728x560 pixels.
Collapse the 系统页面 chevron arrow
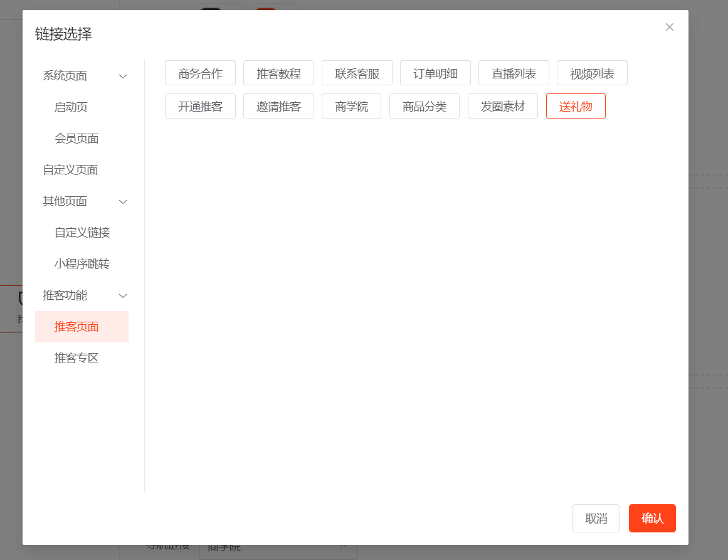pyautogui.click(x=124, y=77)
